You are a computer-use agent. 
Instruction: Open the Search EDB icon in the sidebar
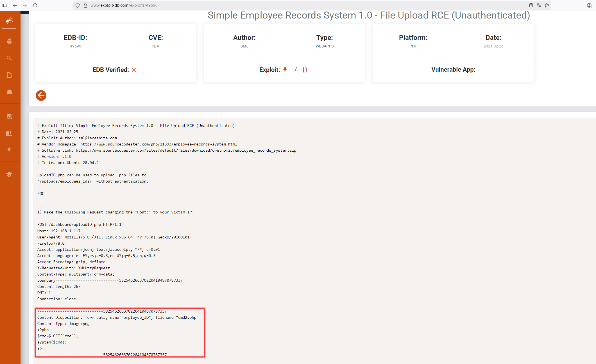9,116
